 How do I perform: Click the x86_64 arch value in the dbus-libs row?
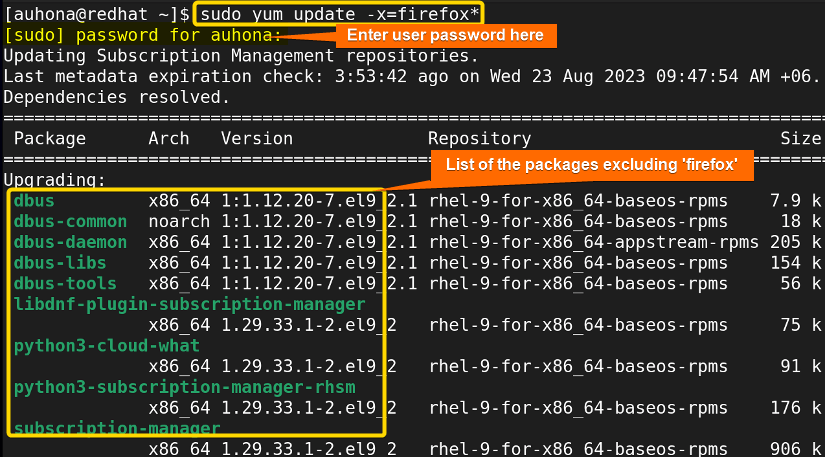[x=179, y=263]
